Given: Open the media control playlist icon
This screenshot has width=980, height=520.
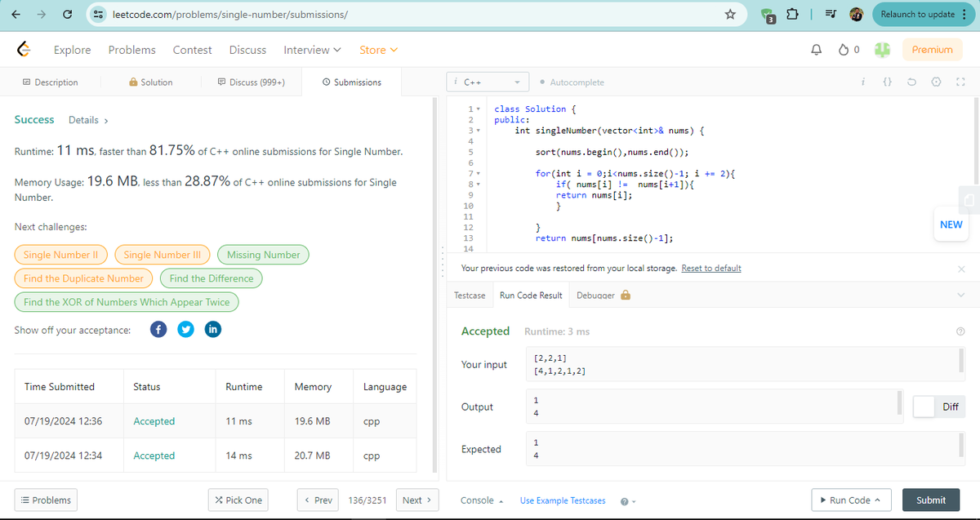Looking at the screenshot, I should point(832,14).
